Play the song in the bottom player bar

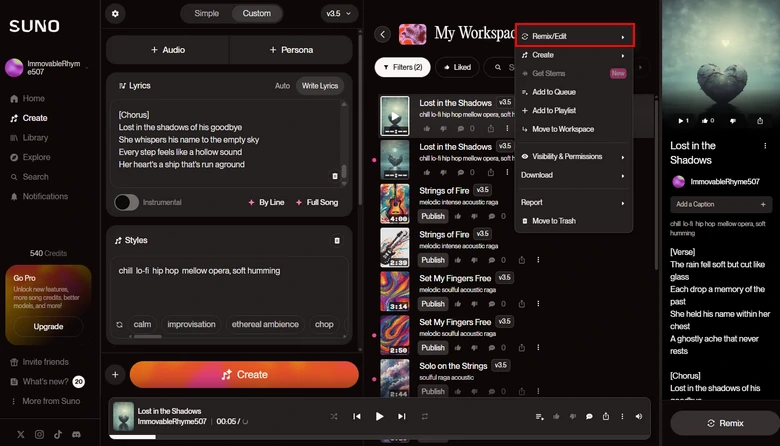coord(379,416)
